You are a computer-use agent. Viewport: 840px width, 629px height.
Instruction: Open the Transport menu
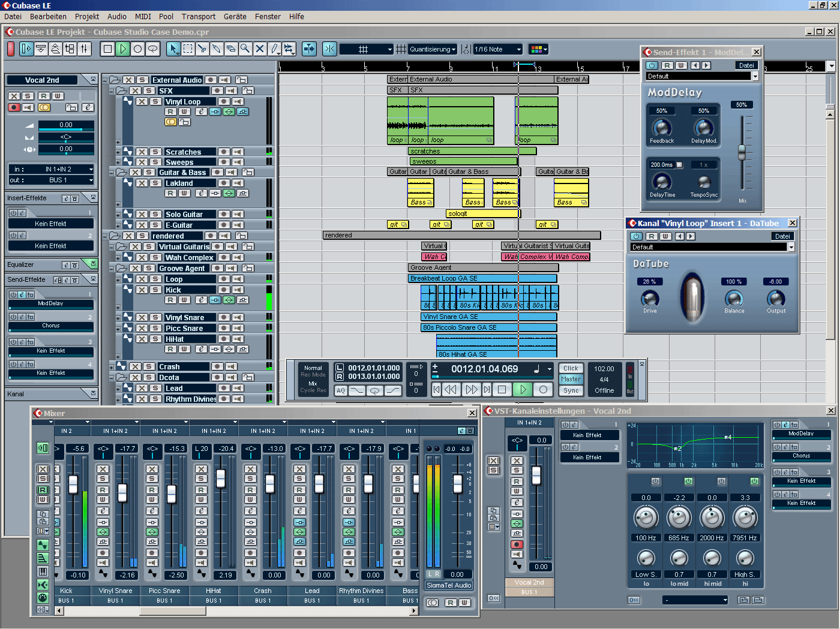199,17
